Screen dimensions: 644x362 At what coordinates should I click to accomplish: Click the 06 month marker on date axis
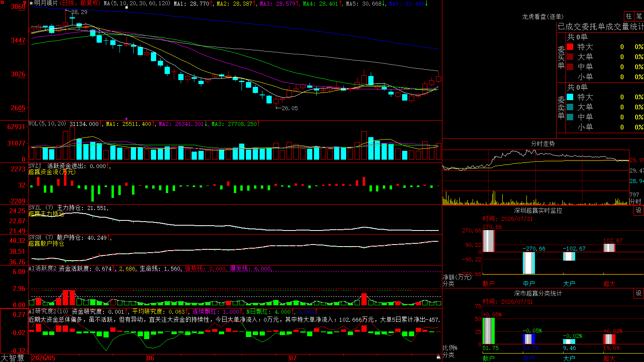(151, 358)
